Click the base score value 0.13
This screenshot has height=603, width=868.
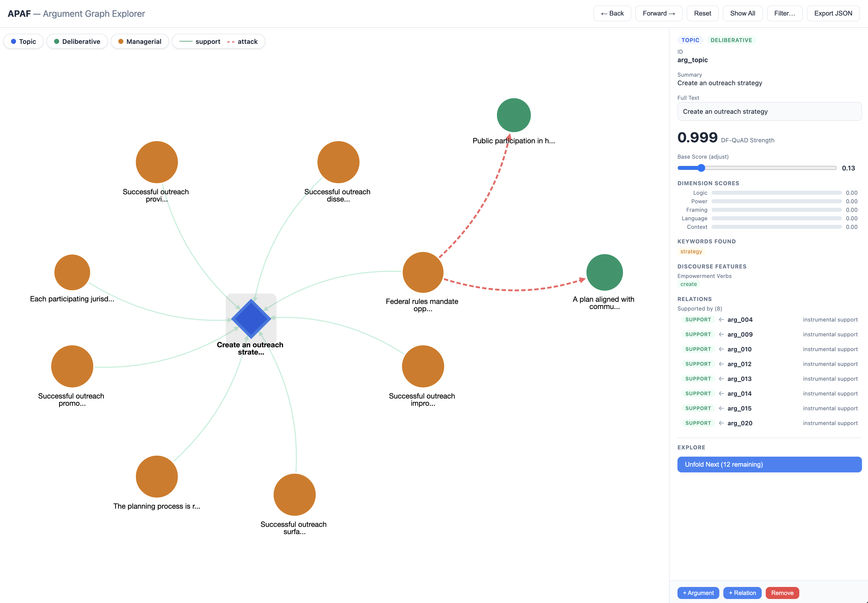click(x=848, y=168)
